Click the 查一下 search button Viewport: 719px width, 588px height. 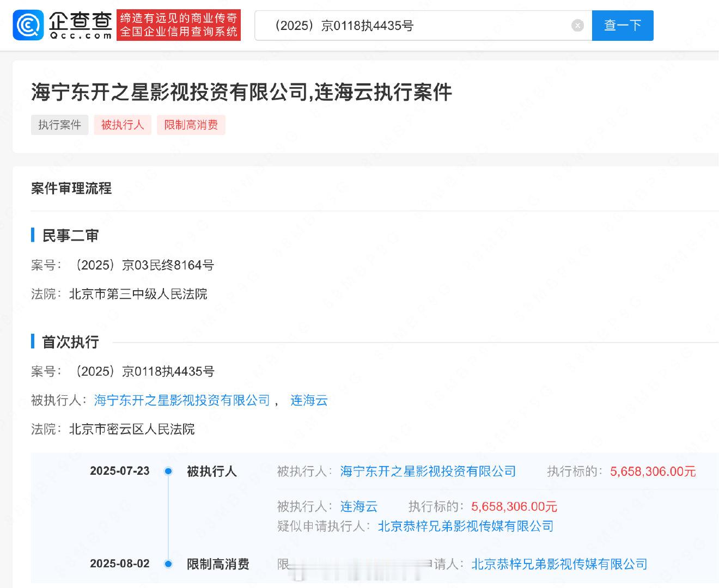(623, 26)
